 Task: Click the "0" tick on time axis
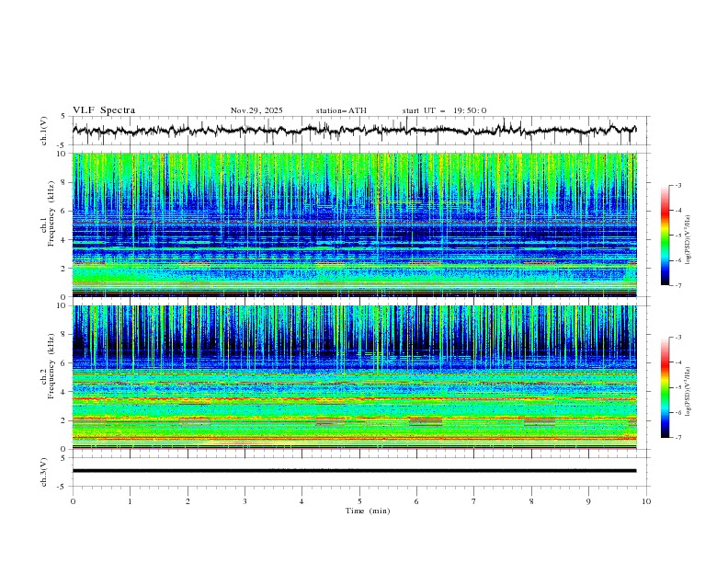(73, 501)
